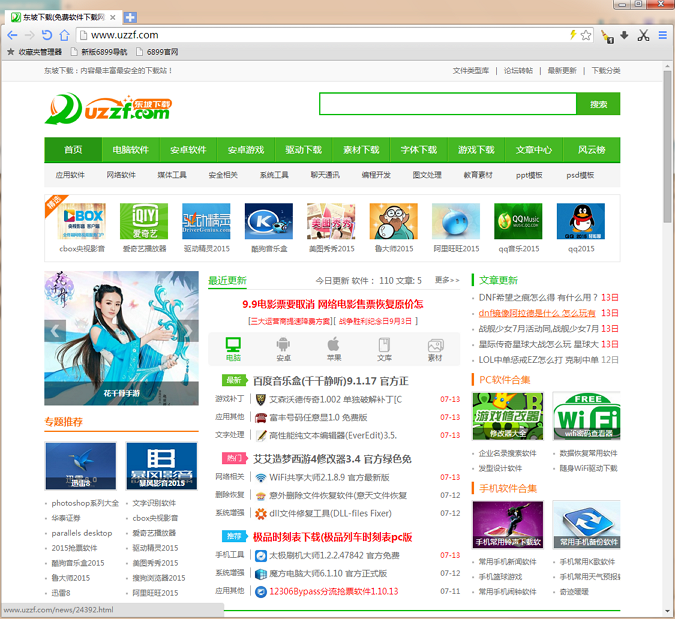The height and width of the screenshot is (619, 675).
Task: Select the 安卓 Android category icon
Action: point(283,349)
